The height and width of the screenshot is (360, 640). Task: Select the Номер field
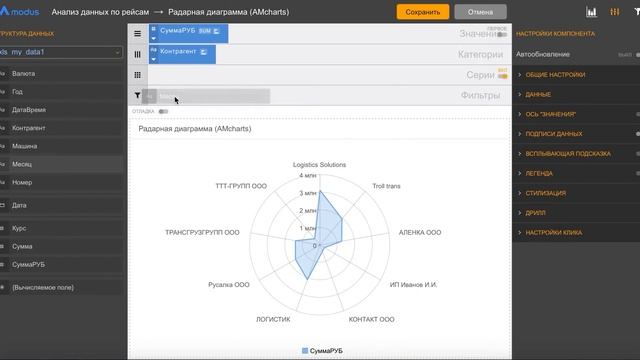point(61,182)
